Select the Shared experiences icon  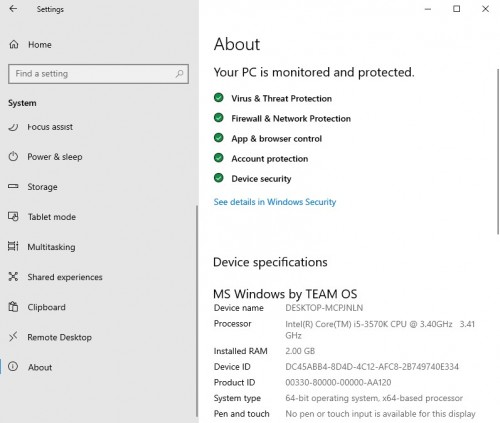point(13,277)
